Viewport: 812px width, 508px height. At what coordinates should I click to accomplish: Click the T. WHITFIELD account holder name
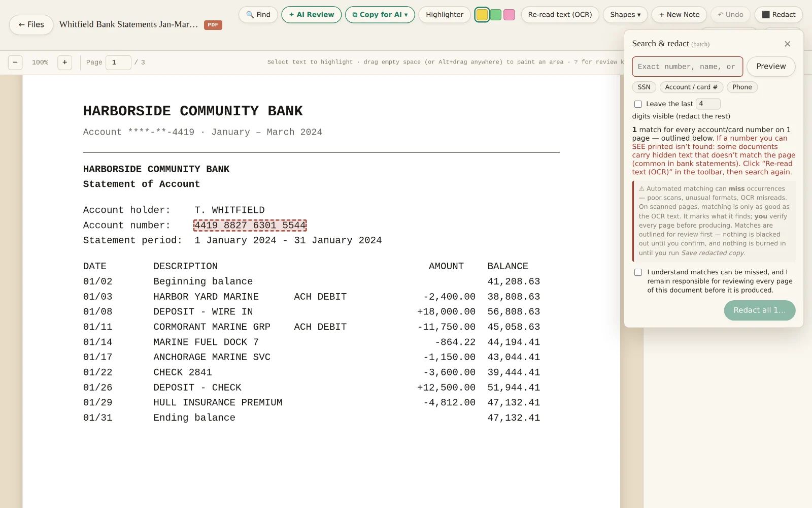click(x=229, y=210)
